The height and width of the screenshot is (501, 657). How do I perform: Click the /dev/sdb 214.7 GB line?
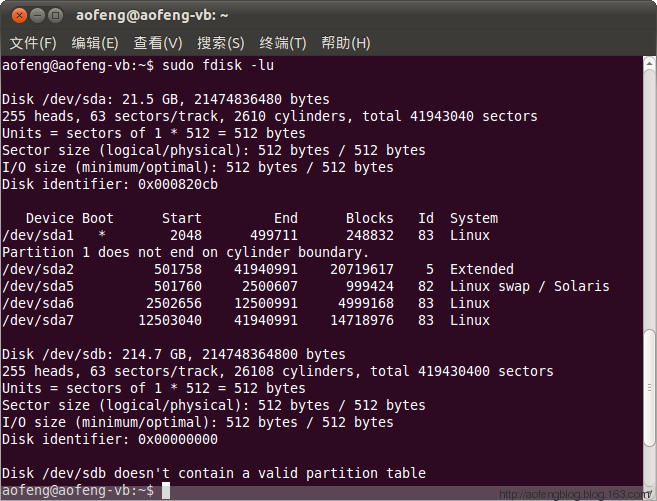click(x=173, y=354)
